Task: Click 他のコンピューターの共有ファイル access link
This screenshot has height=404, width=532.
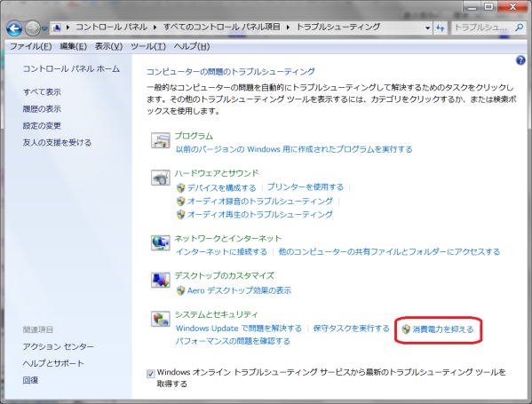Action: point(389,251)
